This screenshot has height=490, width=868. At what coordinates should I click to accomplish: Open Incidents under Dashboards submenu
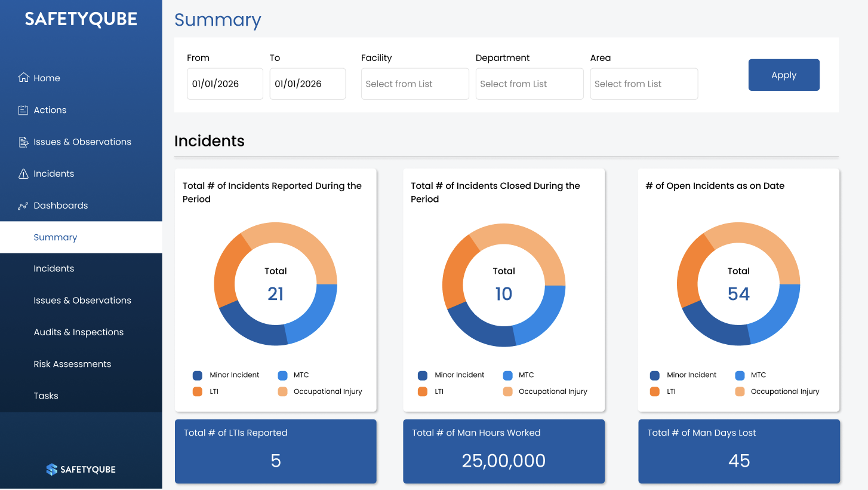point(54,268)
